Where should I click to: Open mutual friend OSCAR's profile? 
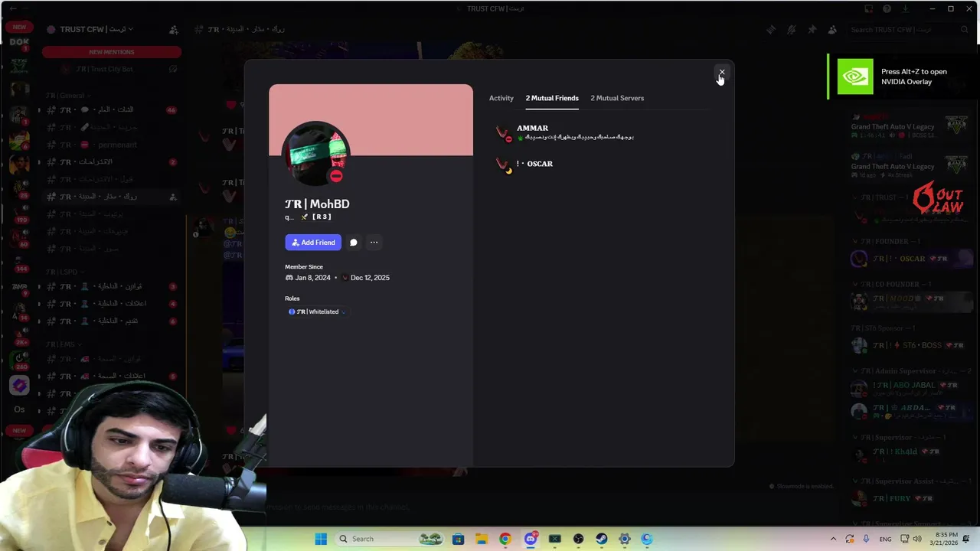600,164
